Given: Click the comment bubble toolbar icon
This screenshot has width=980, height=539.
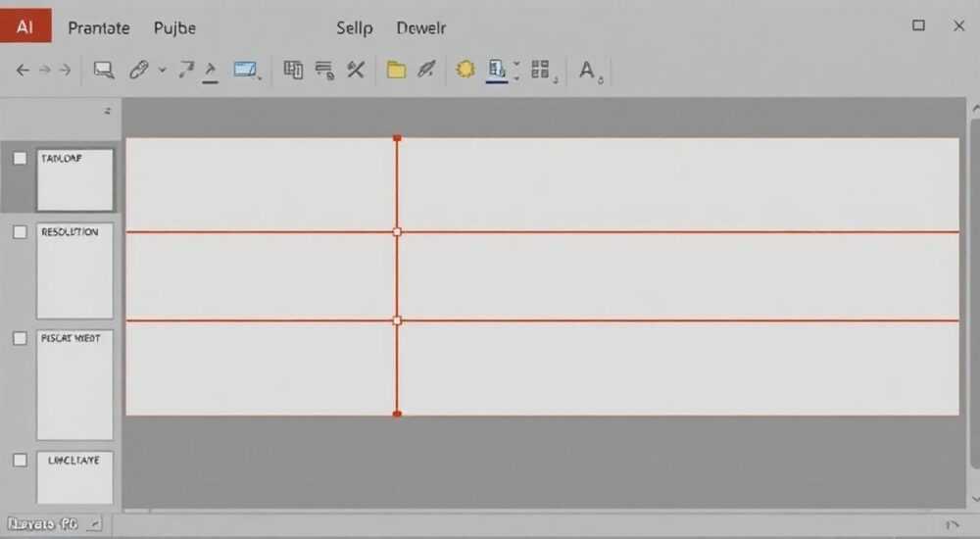Looking at the screenshot, I should click(103, 70).
